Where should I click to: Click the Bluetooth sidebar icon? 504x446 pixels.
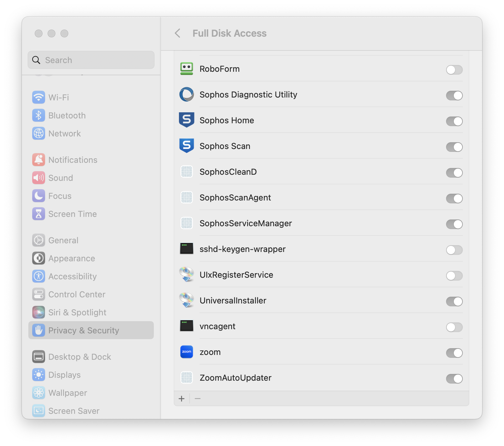[39, 116]
